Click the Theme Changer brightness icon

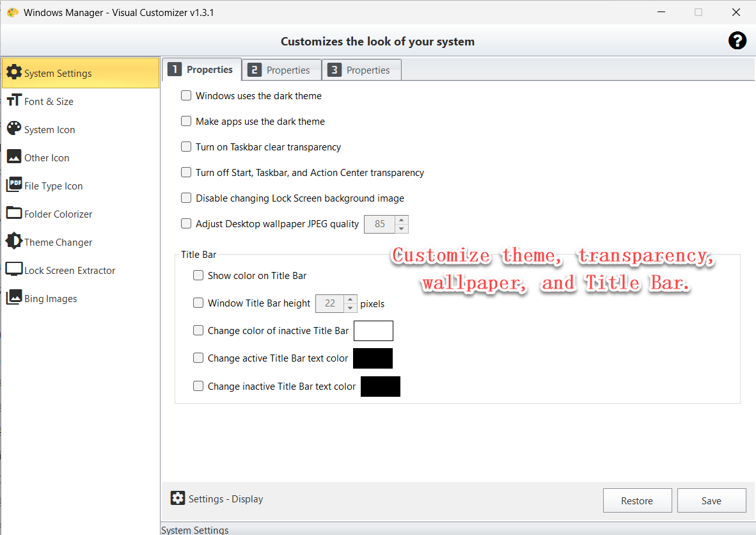point(14,241)
